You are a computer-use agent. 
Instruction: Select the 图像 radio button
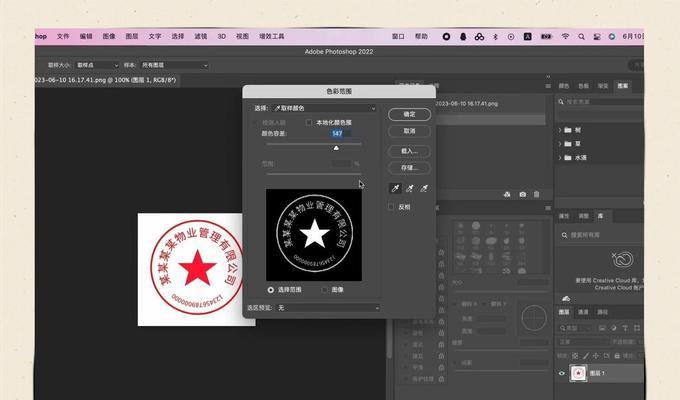click(x=324, y=289)
